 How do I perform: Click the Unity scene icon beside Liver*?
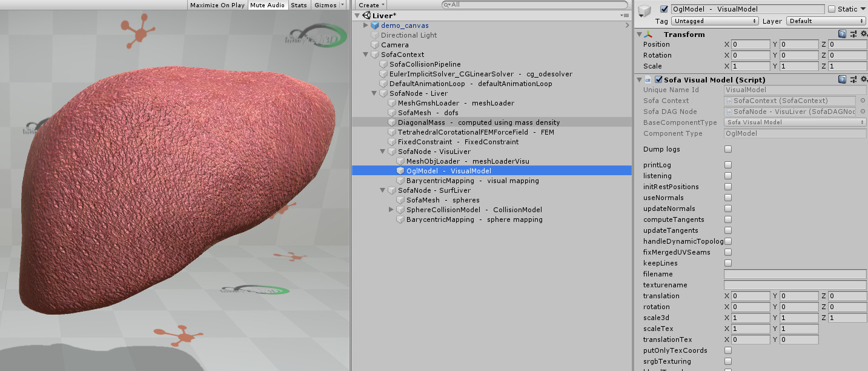coord(367,15)
